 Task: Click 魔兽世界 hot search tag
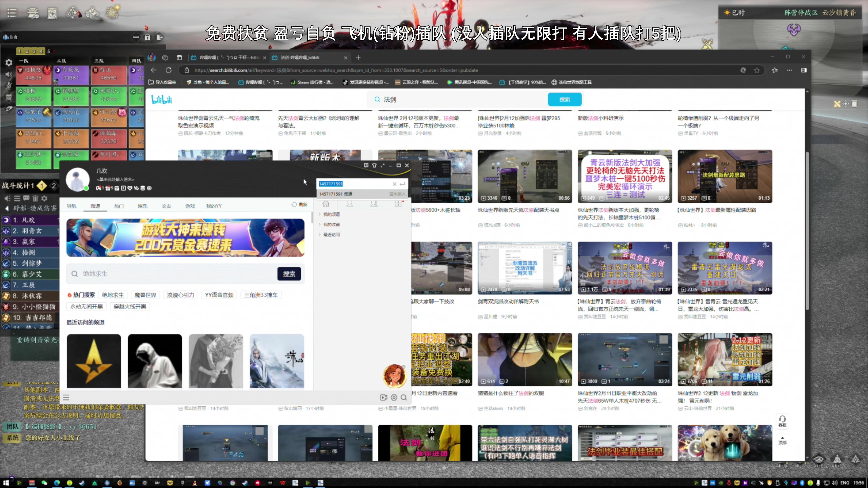[x=145, y=295]
